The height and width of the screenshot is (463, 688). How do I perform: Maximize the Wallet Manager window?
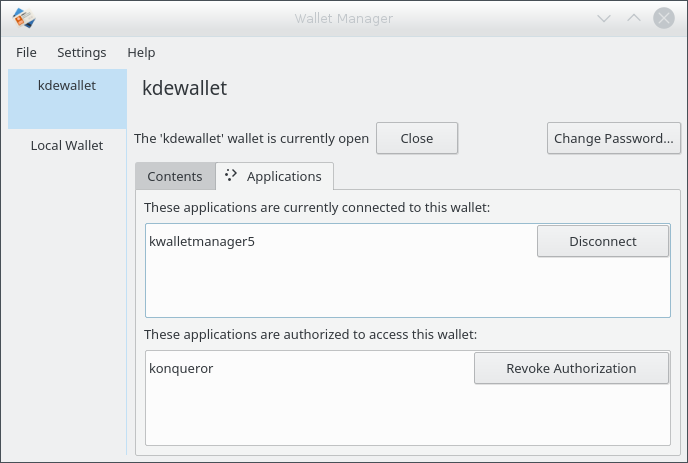[x=633, y=18]
